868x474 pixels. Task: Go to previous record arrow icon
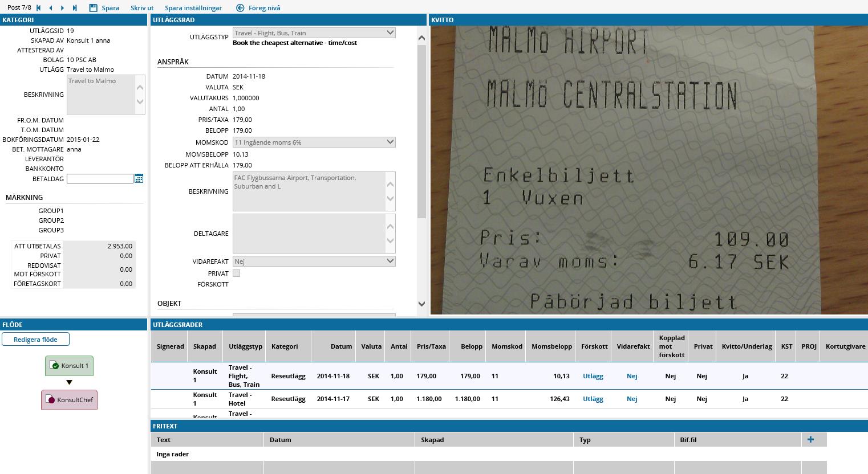(51, 8)
